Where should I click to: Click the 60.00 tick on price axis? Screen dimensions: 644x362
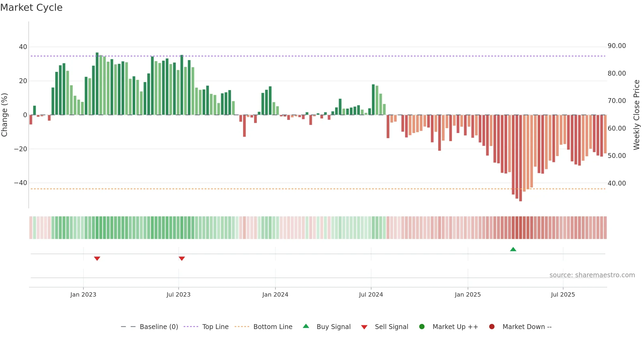[x=617, y=128]
